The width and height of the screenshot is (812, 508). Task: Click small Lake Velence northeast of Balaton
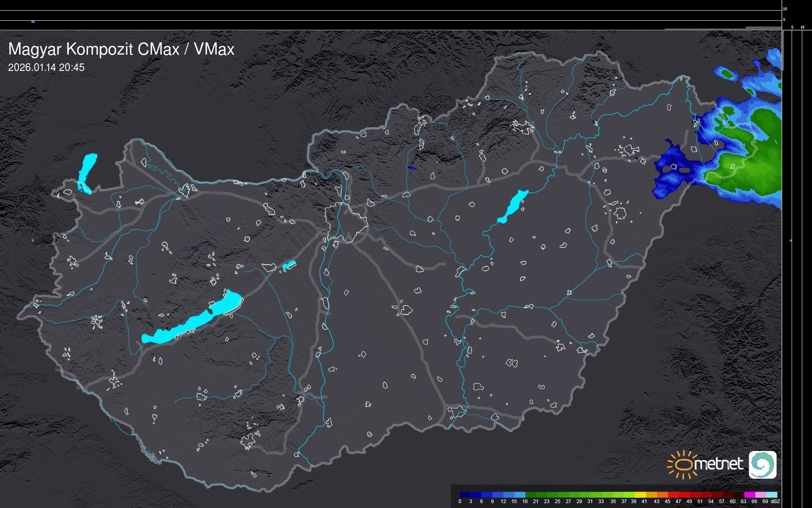pyautogui.click(x=289, y=265)
